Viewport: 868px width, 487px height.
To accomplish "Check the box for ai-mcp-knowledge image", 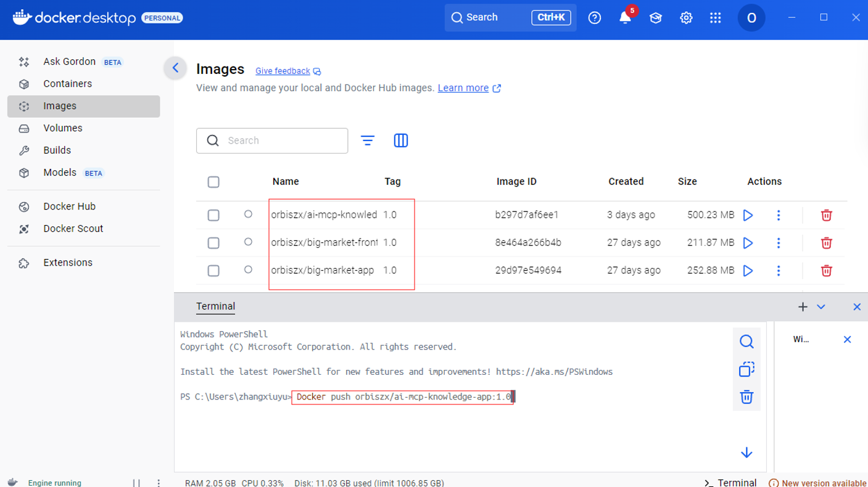I will [213, 215].
